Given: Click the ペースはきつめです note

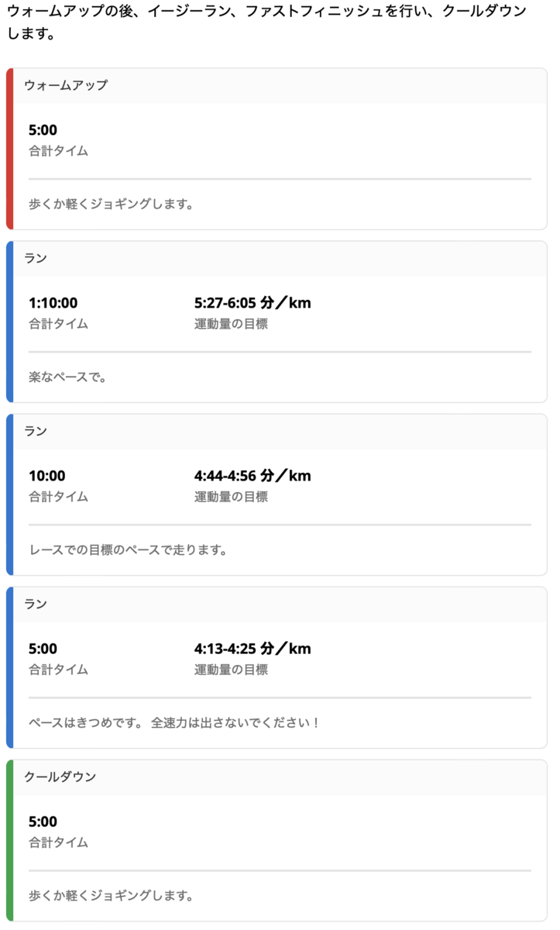Looking at the screenshot, I should click(174, 723).
